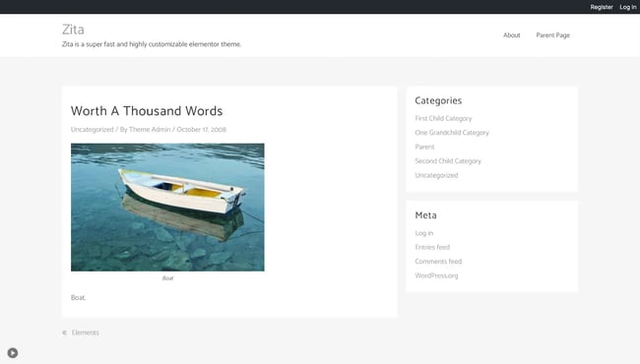Select the Boat. paragraph text
640x364 pixels.
79,297
